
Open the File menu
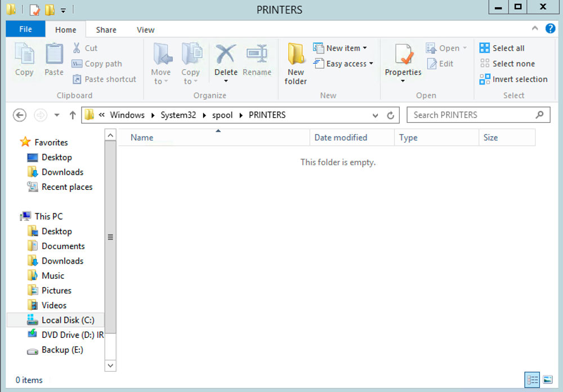(26, 29)
